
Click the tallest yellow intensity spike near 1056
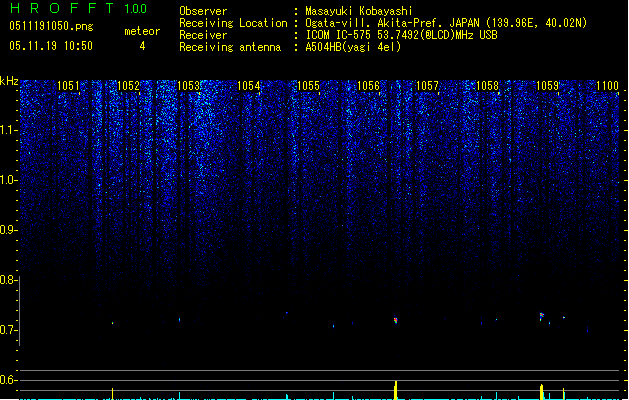click(396, 390)
